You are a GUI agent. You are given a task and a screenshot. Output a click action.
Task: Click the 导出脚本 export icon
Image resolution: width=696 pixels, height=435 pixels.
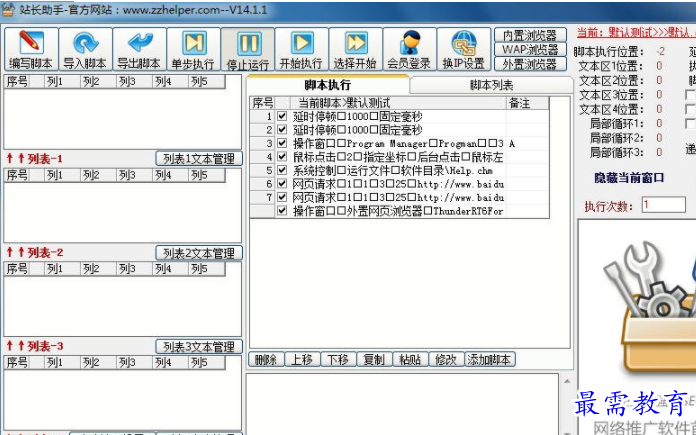[x=139, y=43]
